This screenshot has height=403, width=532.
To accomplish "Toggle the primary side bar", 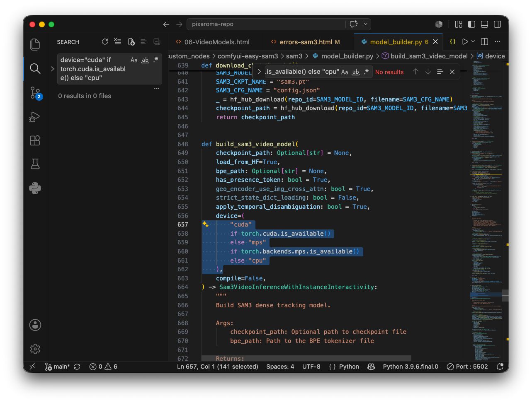I will tap(471, 24).
